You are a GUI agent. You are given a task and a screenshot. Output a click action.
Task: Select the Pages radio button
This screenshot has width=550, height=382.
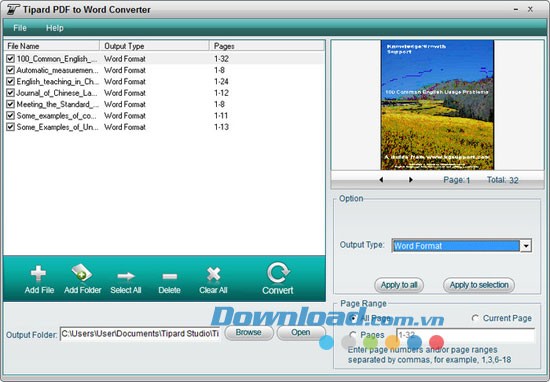353,335
